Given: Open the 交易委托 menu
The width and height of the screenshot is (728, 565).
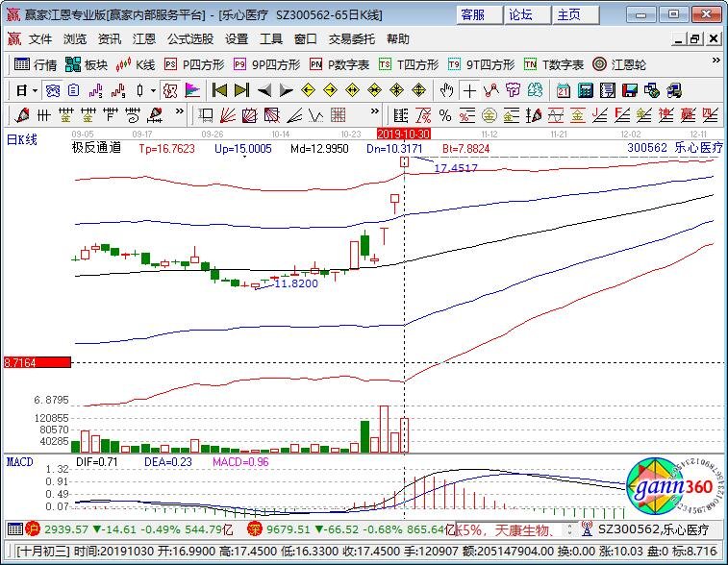Looking at the screenshot, I should point(351,39).
